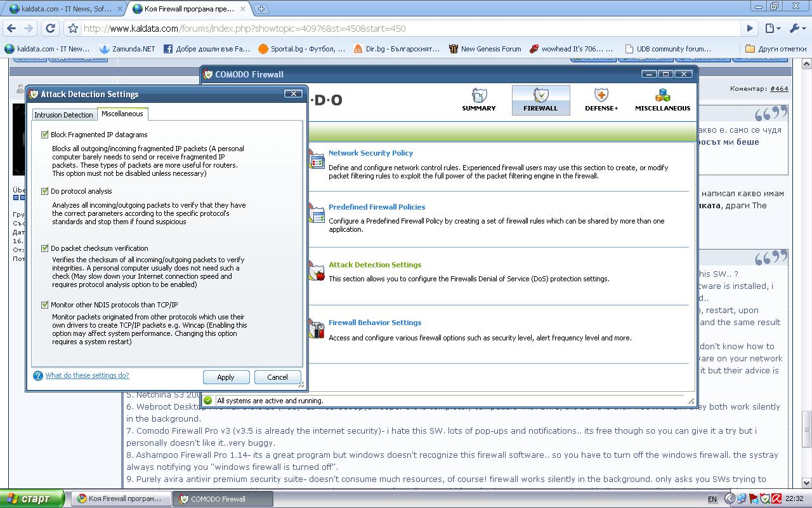This screenshot has height=508, width=812.
Task: Switch to the Intrusion Detection tab
Action: point(63,115)
